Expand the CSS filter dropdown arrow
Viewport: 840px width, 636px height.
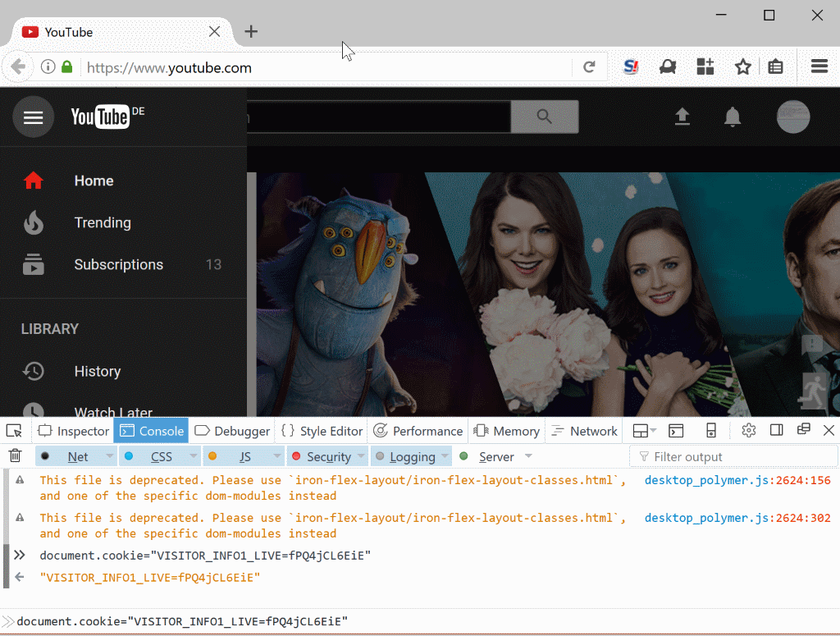pyautogui.click(x=194, y=456)
